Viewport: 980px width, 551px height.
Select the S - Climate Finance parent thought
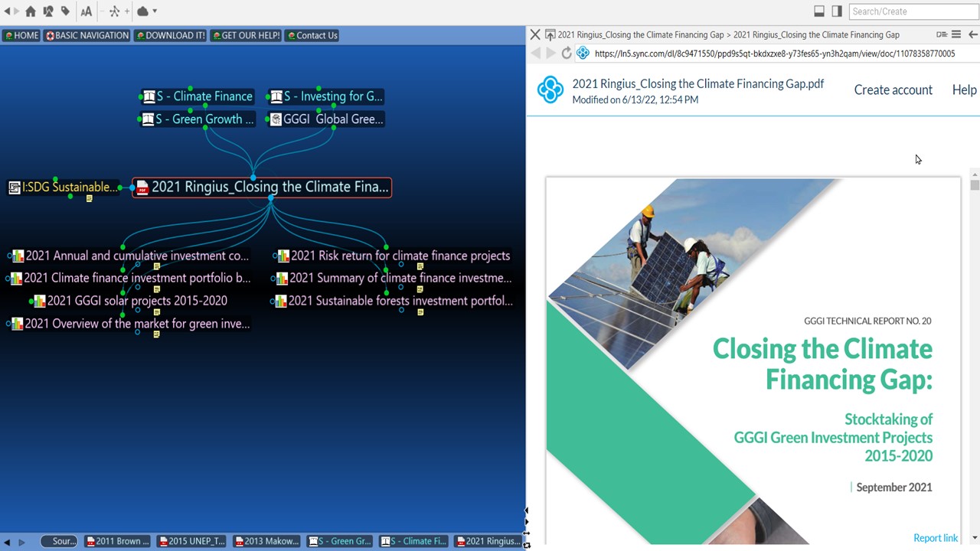point(198,96)
